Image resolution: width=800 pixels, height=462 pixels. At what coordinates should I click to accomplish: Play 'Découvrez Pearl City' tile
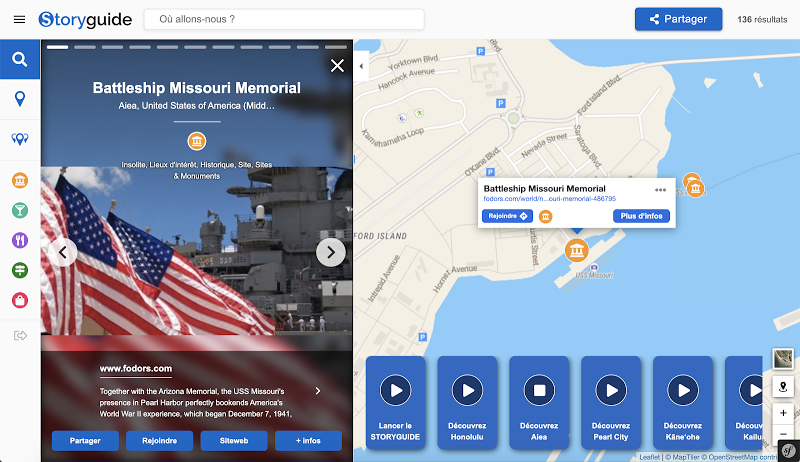point(611,391)
